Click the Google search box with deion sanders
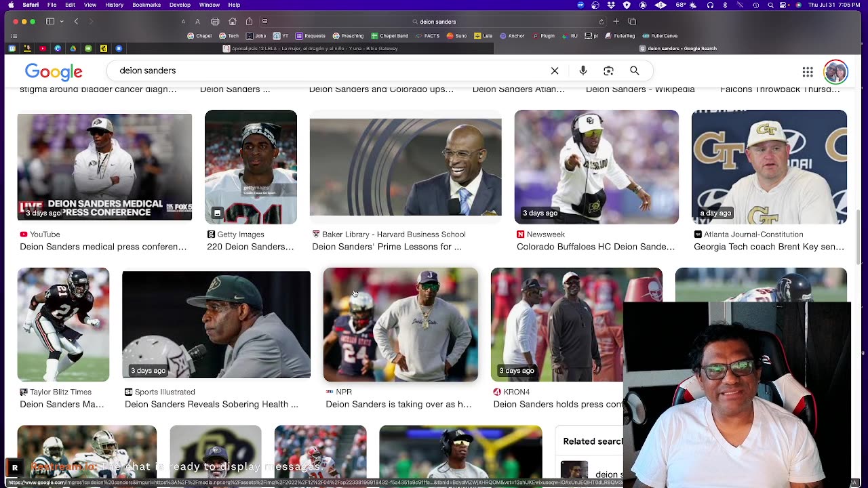The height and width of the screenshot is (488, 868). point(380,70)
